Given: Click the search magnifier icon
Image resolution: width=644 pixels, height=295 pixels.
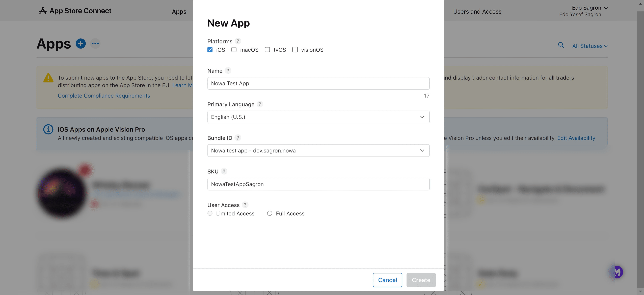Looking at the screenshot, I should click(x=561, y=45).
